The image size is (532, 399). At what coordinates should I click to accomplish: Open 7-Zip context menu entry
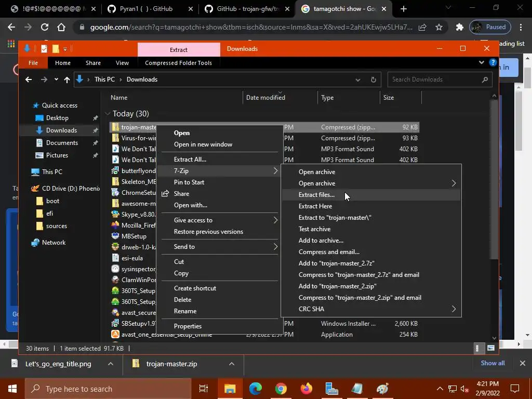220,170
